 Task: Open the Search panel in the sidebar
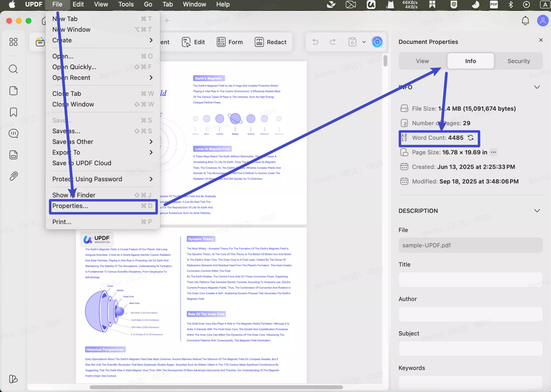tap(13, 69)
